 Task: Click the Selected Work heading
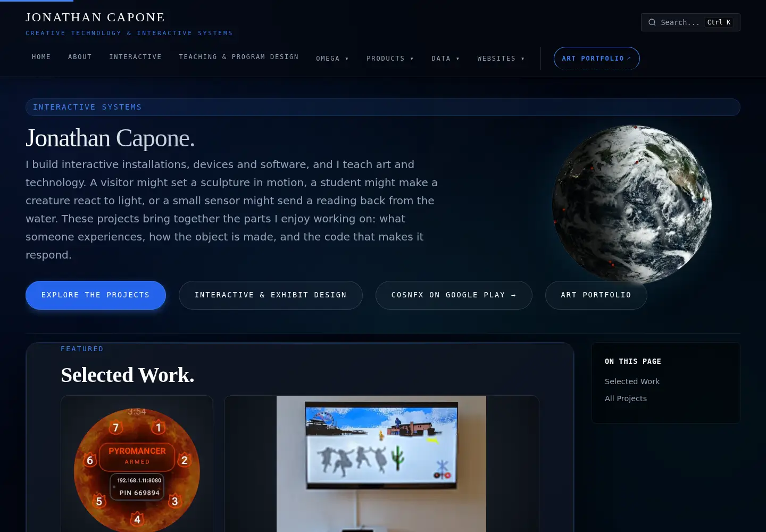pyautogui.click(x=128, y=375)
